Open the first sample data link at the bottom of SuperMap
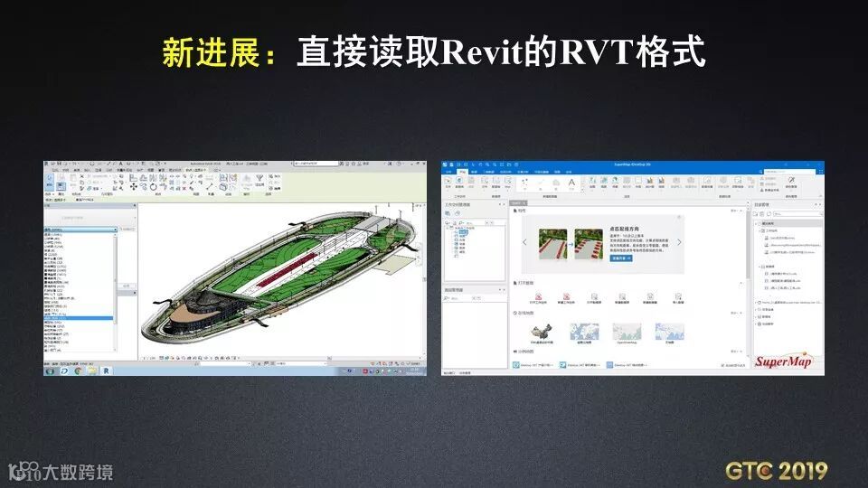Image resolution: width=868 pixels, height=488 pixels. pyautogui.click(x=533, y=365)
